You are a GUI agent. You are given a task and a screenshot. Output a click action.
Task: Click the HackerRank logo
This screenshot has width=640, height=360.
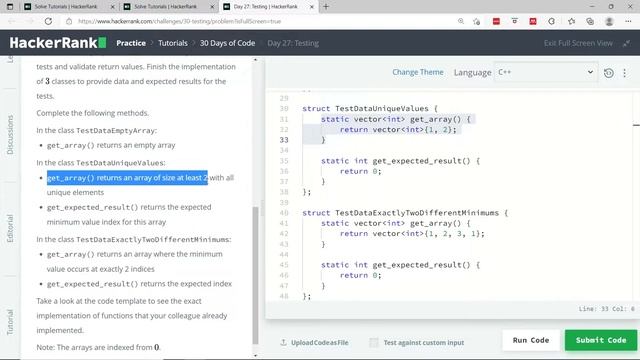coord(58,43)
